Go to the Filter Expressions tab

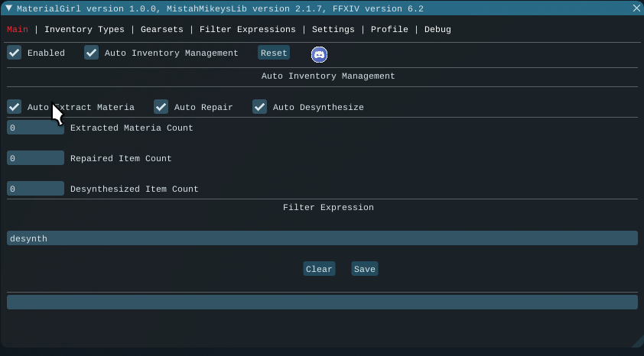247,30
